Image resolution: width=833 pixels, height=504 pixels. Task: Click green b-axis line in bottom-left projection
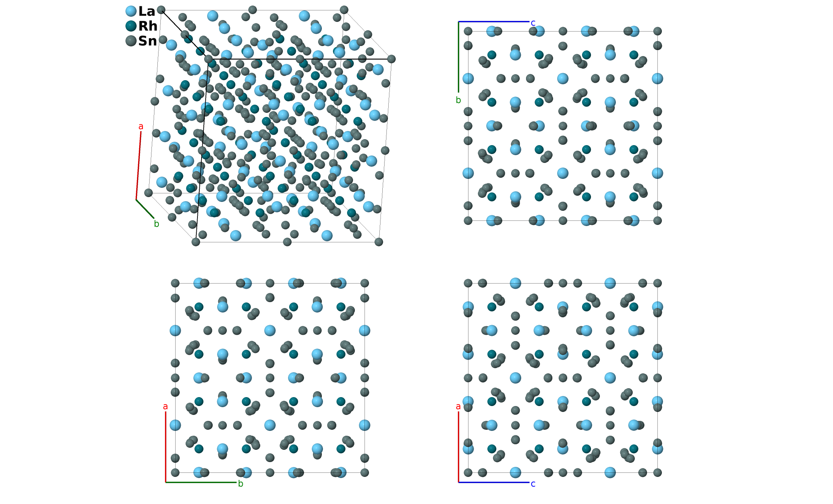(x=200, y=482)
